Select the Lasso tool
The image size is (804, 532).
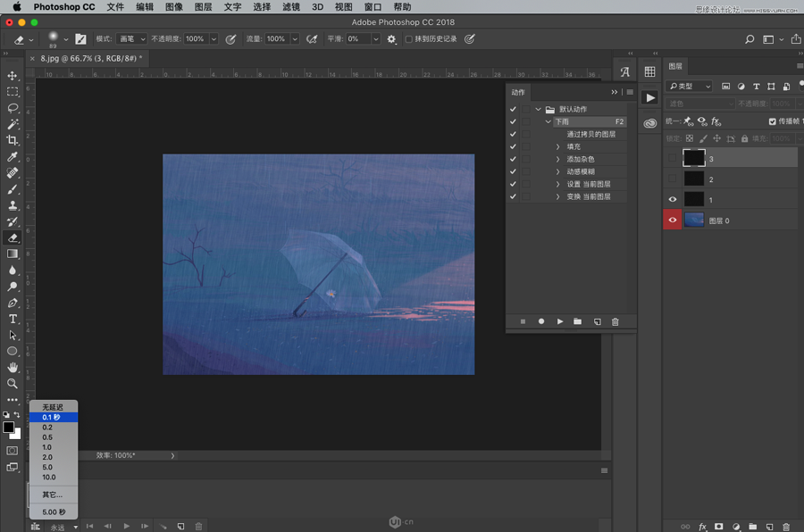pos(13,108)
